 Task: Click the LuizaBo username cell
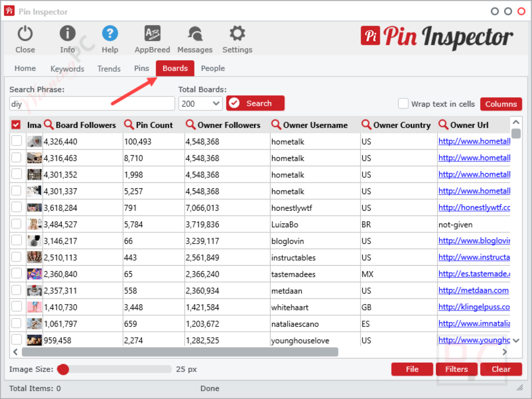pos(315,224)
